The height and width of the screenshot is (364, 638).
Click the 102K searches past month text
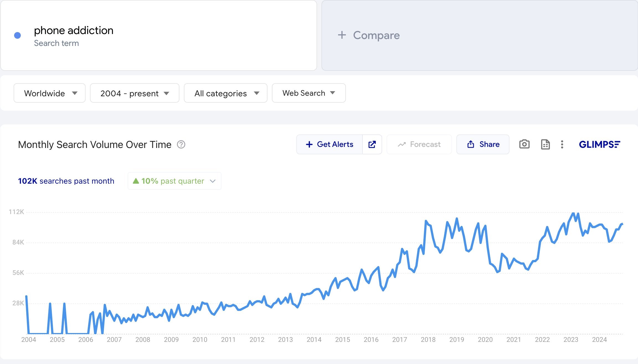[x=66, y=181]
